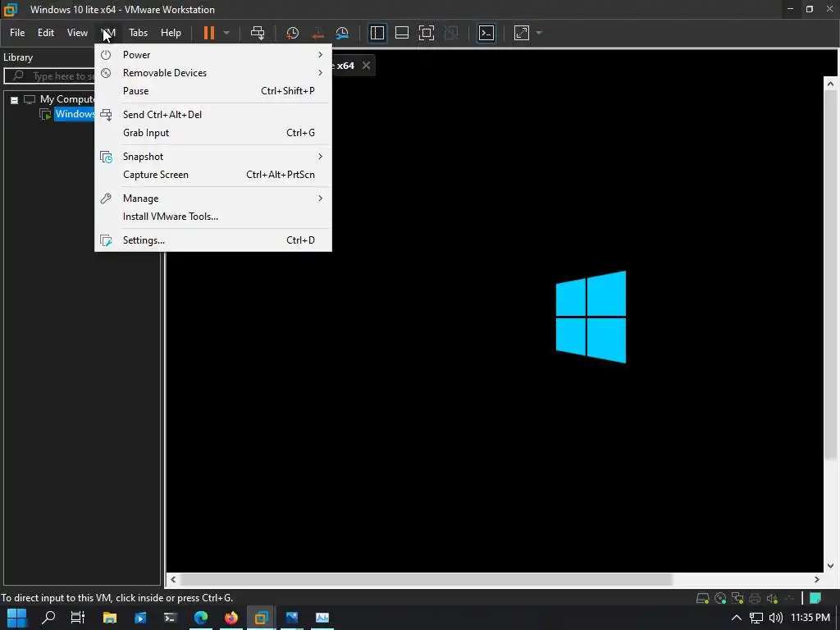
Task: Toggle the library sidebar view icon
Action: point(377,33)
